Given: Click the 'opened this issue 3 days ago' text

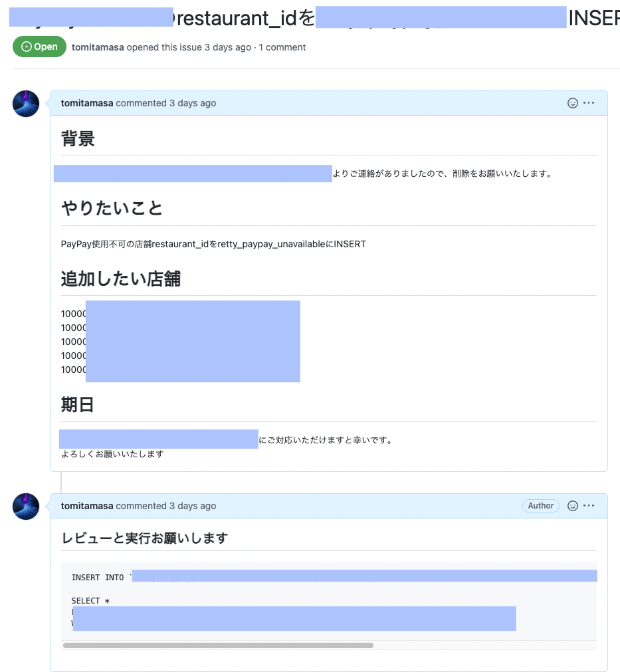Looking at the screenshot, I should 189,47.
